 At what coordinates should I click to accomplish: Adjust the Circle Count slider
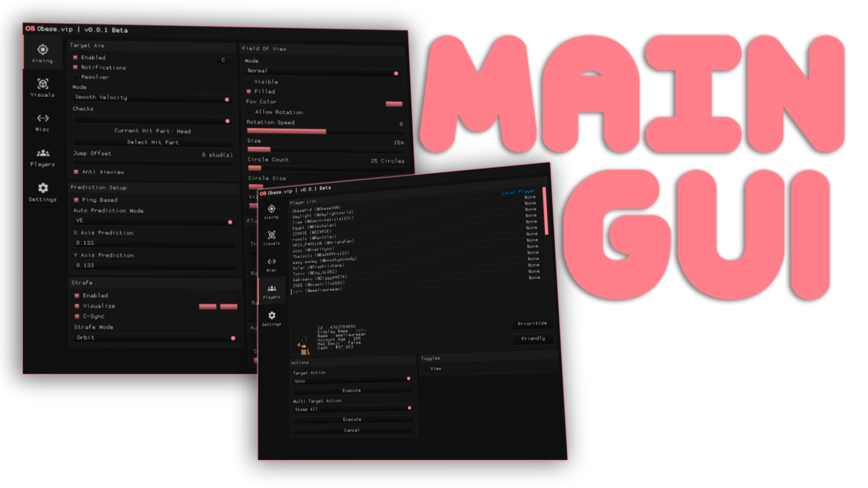pos(326,168)
